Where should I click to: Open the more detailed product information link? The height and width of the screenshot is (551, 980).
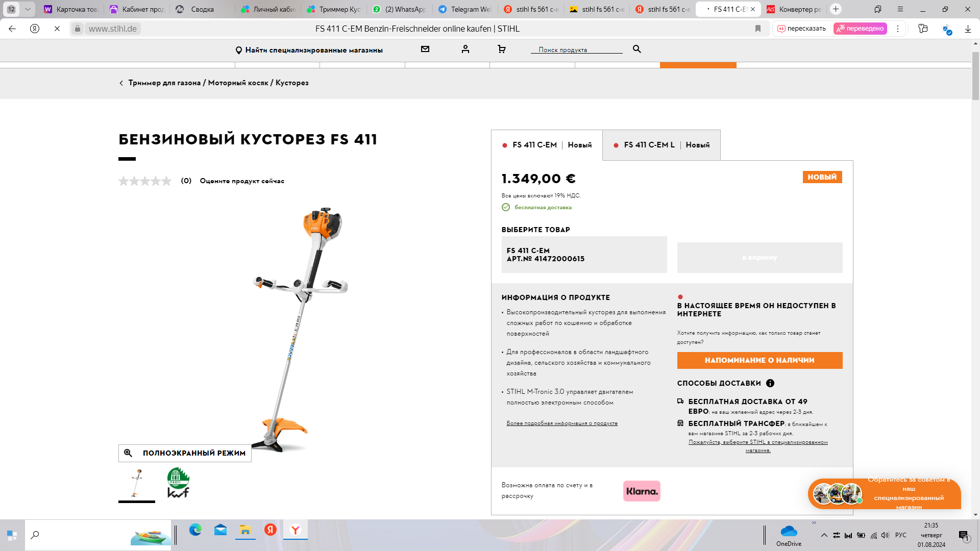click(x=561, y=423)
